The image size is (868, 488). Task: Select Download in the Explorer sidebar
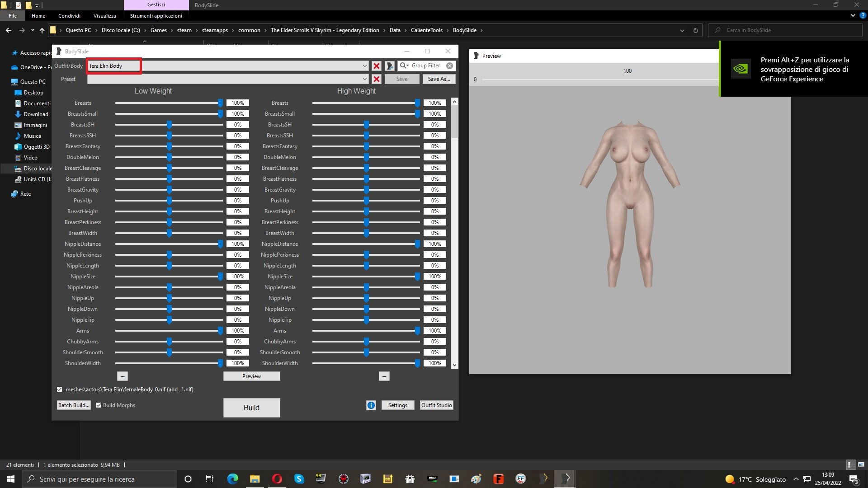pyautogui.click(x=36, y=114)
